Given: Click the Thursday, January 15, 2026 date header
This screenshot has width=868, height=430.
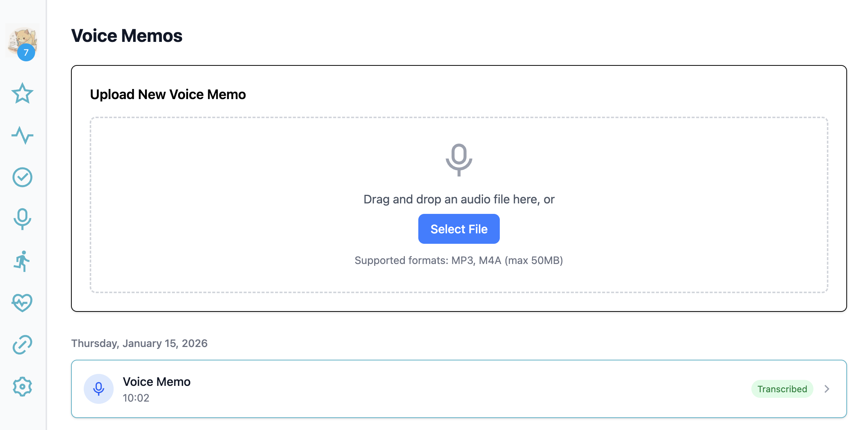Looking at the screenshot, I should tap(139, 343).
